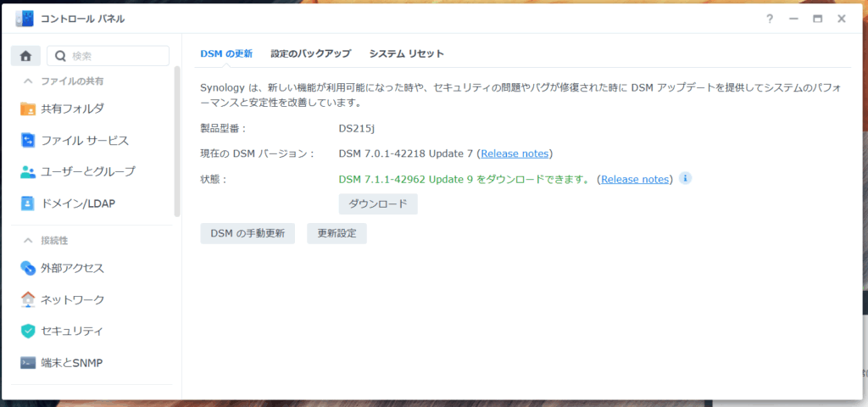Click the help question mark icon

769,19
